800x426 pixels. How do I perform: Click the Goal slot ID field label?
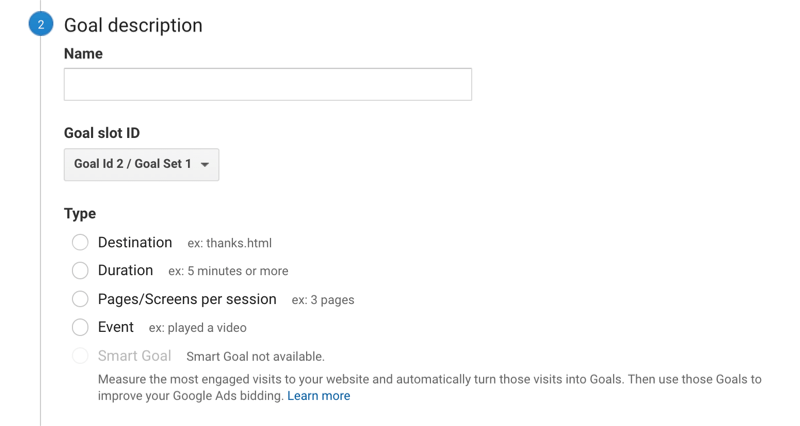[102, 133]
